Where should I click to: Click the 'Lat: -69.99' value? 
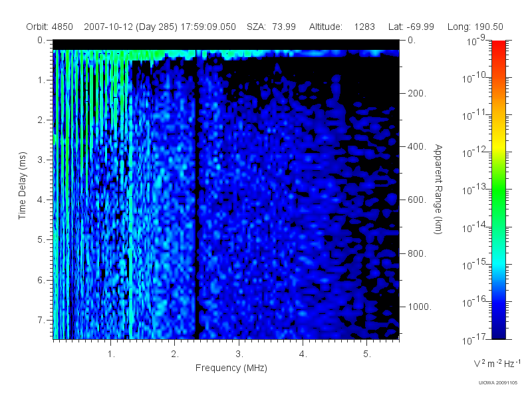point(411,27)
